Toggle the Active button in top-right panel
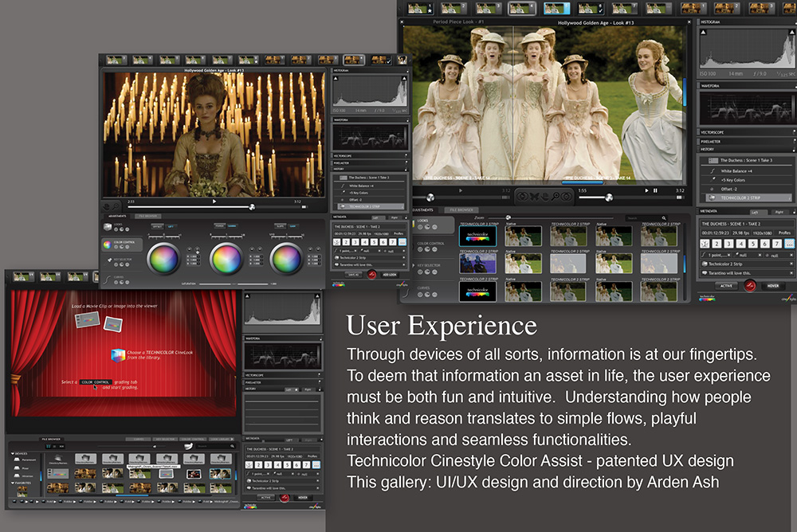Viewport: 797px width, 532px height. pos(727,285)
